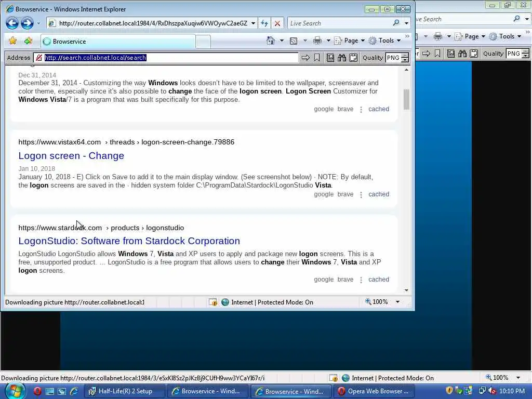Open the zoom level dropdown in the front status bar
Image resolution: width=532 pixels, height=399 pixels.
click(x=397, y=302)
